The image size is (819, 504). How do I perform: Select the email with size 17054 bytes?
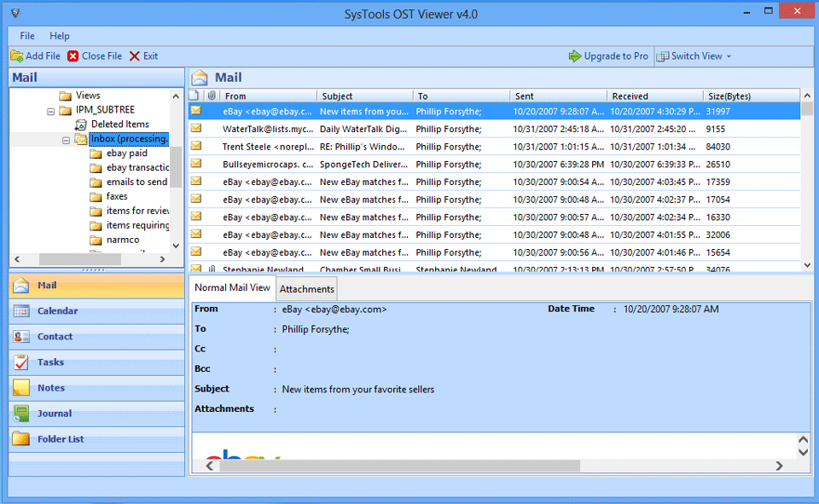(x=494, y=200)
